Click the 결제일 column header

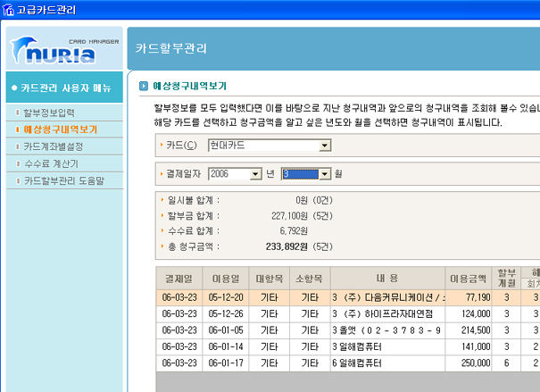[179, 278]
